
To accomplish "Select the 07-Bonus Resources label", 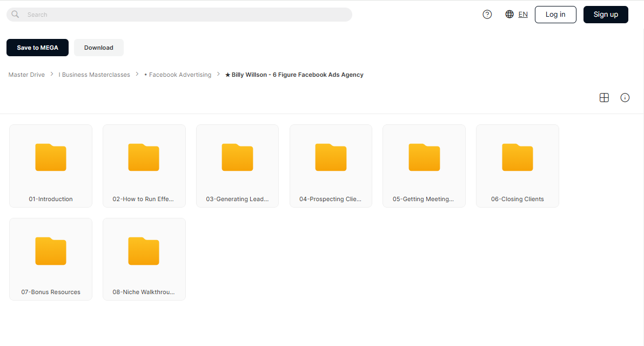I will 51,292.
